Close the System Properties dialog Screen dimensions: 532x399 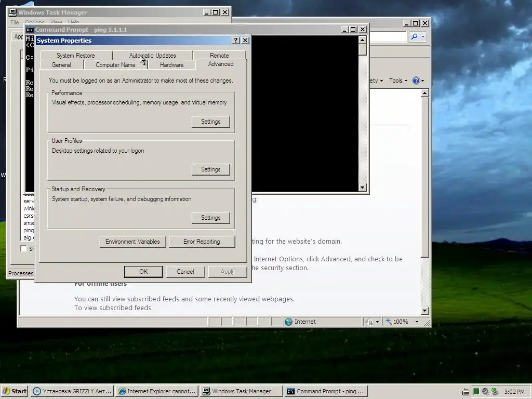tap(245, 41)
